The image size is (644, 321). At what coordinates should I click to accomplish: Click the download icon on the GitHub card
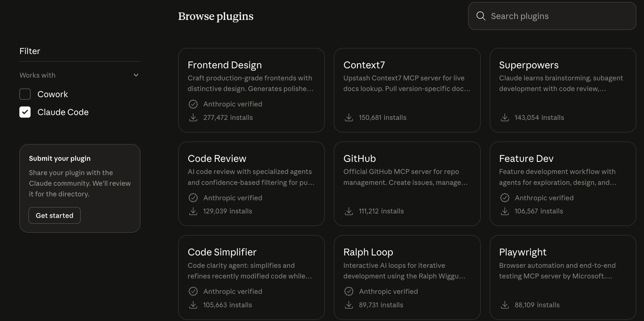click(349, 211)
